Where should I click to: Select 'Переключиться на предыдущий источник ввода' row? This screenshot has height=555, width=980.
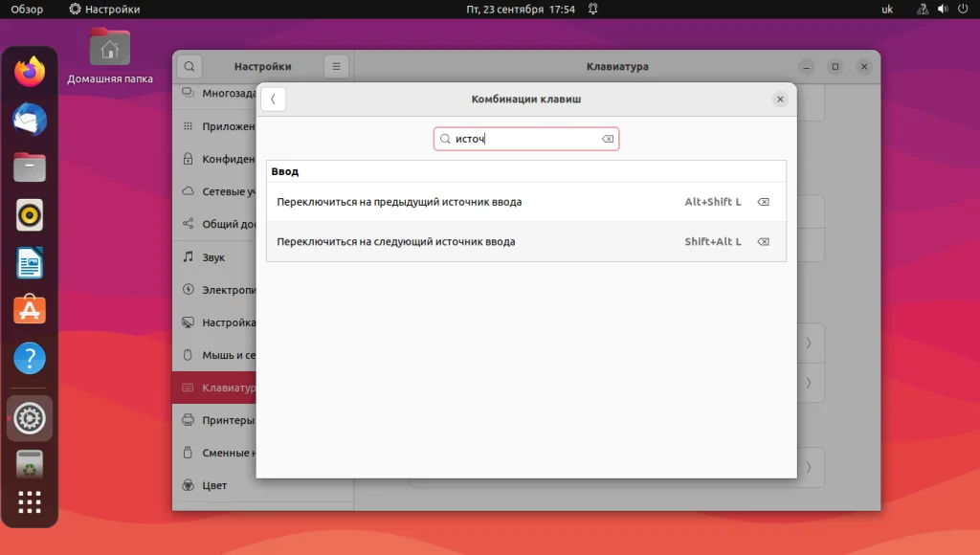coord(526,202)
